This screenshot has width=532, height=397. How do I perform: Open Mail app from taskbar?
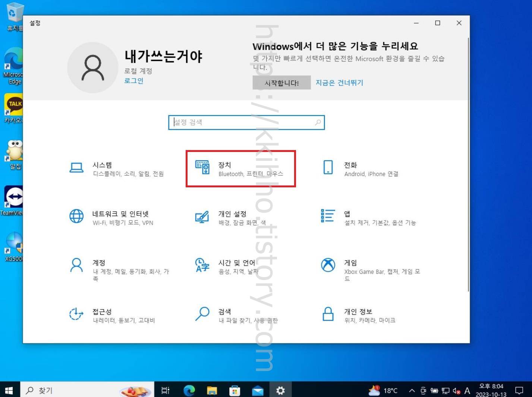[x=258, y=390]
